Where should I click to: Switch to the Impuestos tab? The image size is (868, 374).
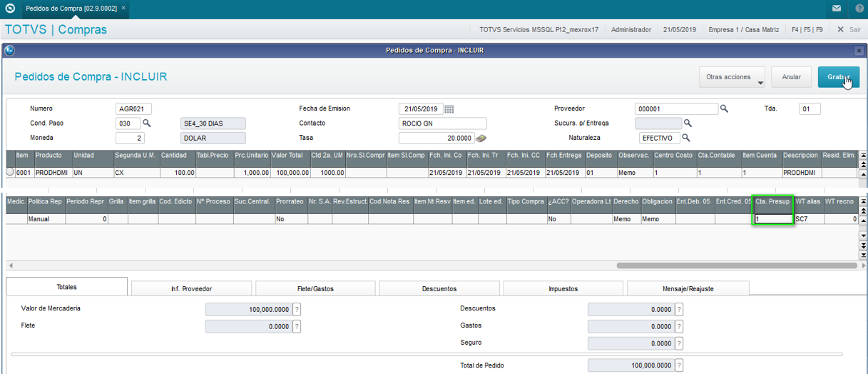point(563,288)
